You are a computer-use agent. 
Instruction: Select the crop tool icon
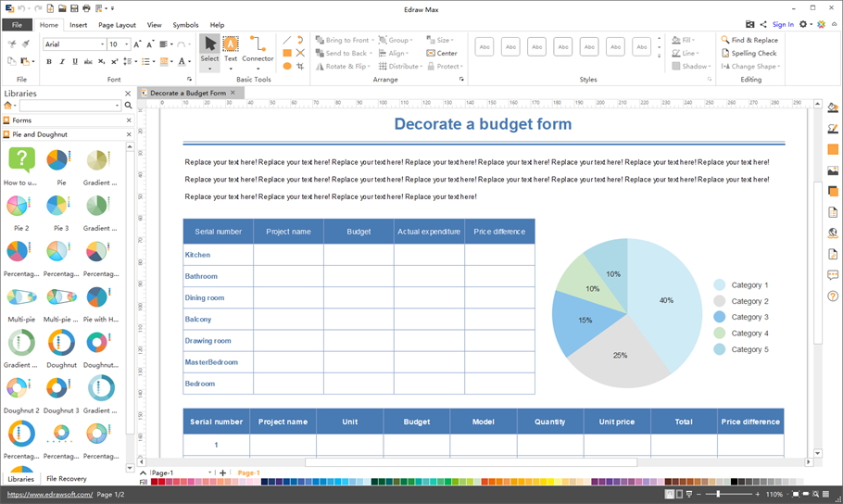[x=300, y=67]
